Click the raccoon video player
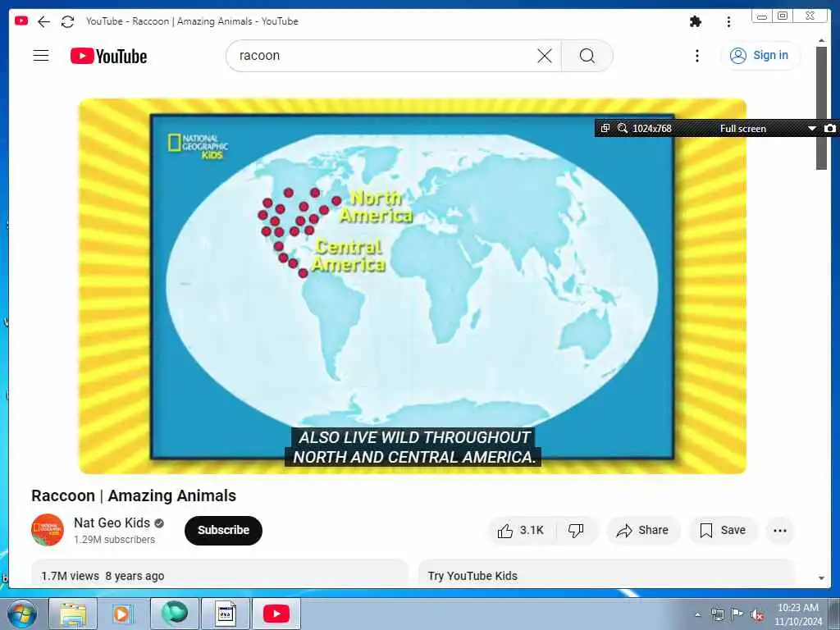This screenshot has height=630, width=840. [413, 286]
